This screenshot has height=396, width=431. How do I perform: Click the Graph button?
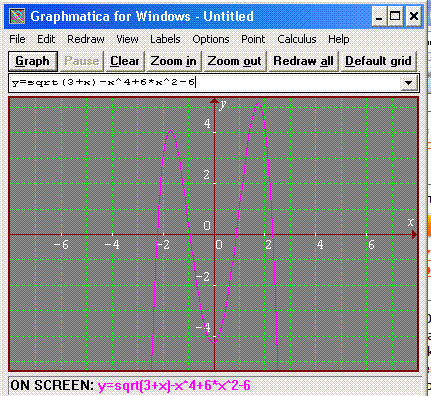pyautogui.click(x=33, y=61)
